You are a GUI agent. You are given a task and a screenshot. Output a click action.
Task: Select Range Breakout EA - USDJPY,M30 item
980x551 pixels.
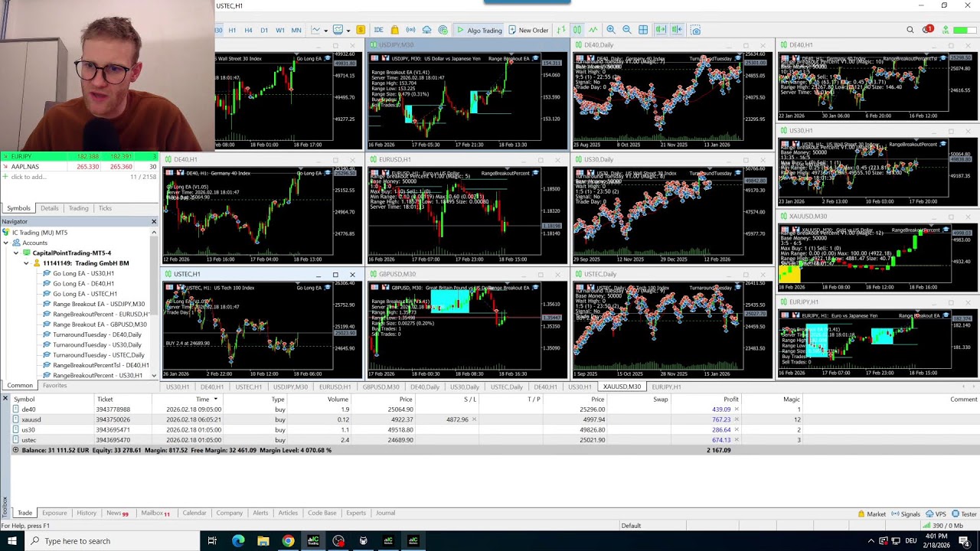pyautogui.click(x=99, y=304)
